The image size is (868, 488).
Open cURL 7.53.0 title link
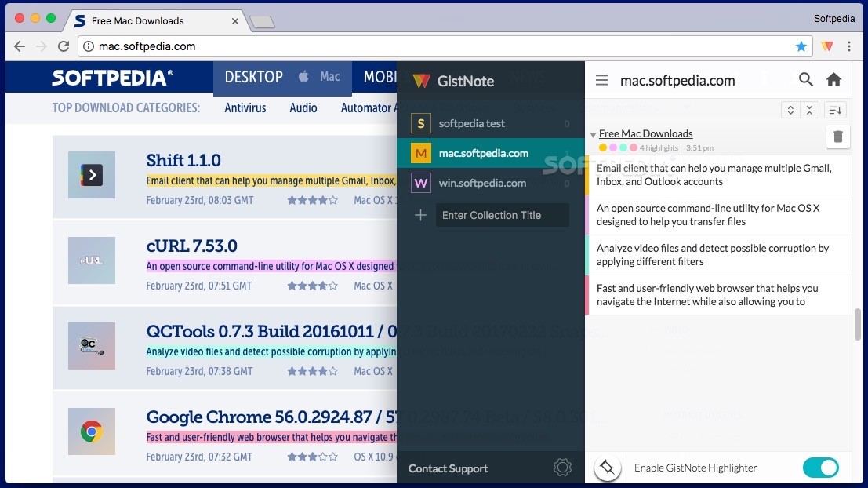tap(191, 246)
